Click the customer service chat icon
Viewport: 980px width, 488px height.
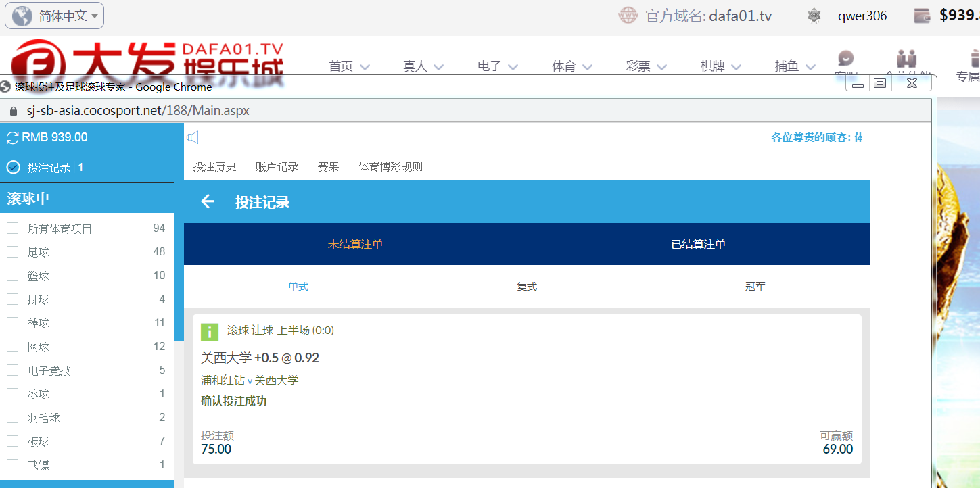[845, 58]
